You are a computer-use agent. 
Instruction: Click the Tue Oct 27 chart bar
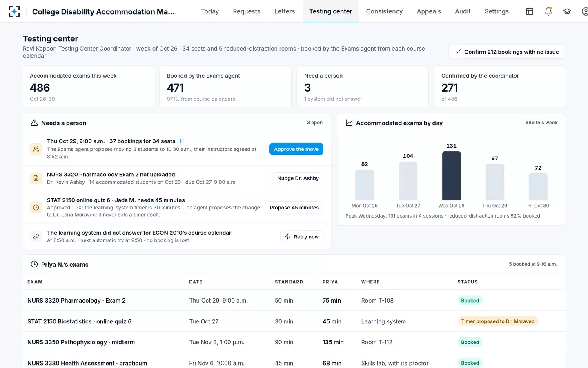click(408, 181)
